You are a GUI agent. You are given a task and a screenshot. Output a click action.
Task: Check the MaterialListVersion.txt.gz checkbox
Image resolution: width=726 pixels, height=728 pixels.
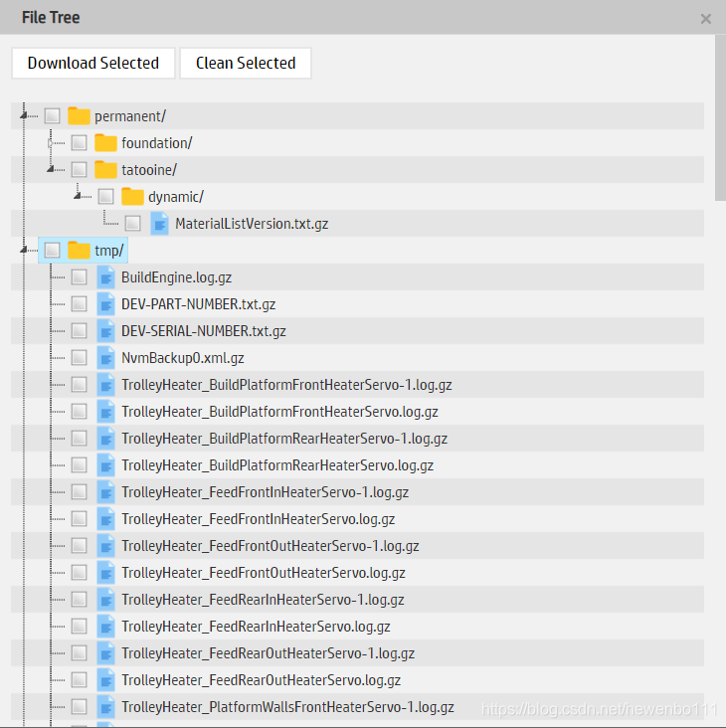click(x=132, y=224)
